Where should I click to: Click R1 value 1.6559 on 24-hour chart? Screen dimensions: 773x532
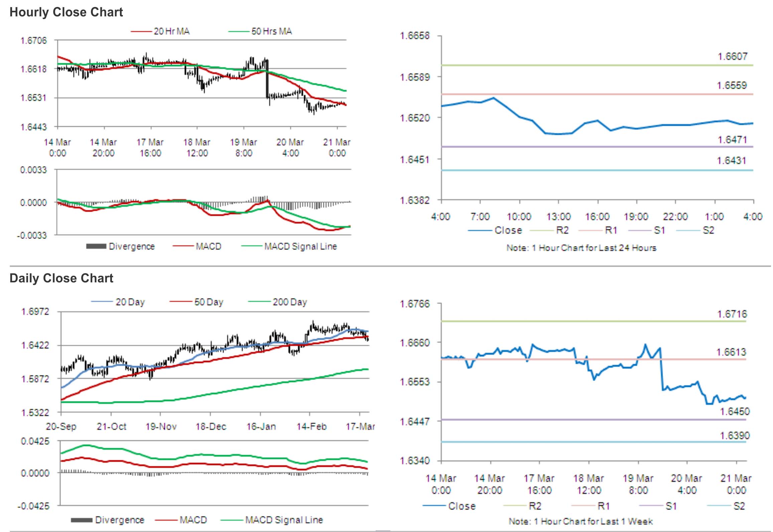pyautogui.click(x=732, y=86)
